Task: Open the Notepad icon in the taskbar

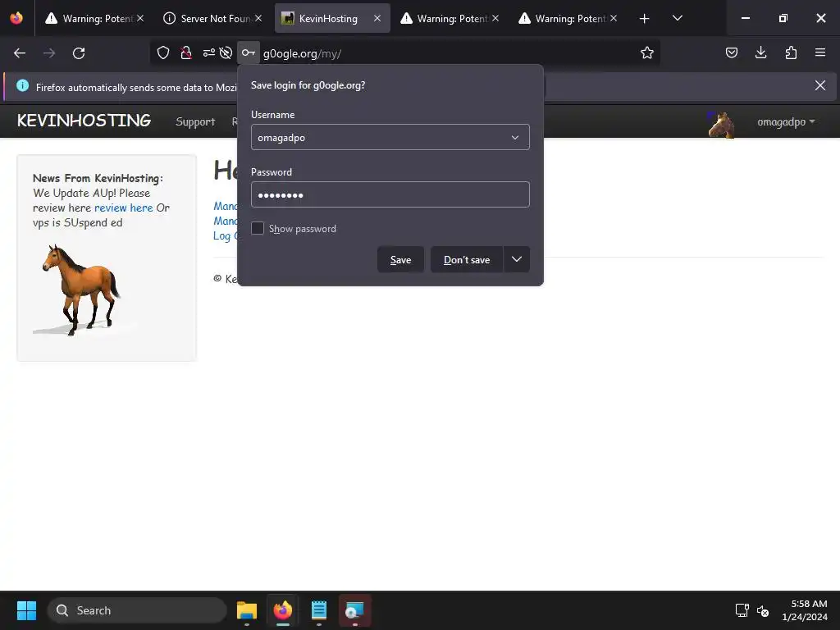Action: [x=319, y=610]
